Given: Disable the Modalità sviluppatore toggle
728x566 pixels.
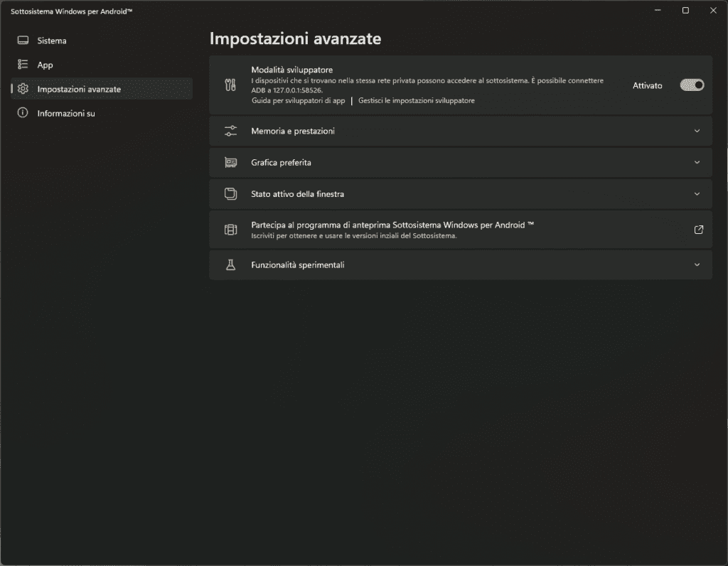Looking at the screenshot, I should click(x=692, y=85).
